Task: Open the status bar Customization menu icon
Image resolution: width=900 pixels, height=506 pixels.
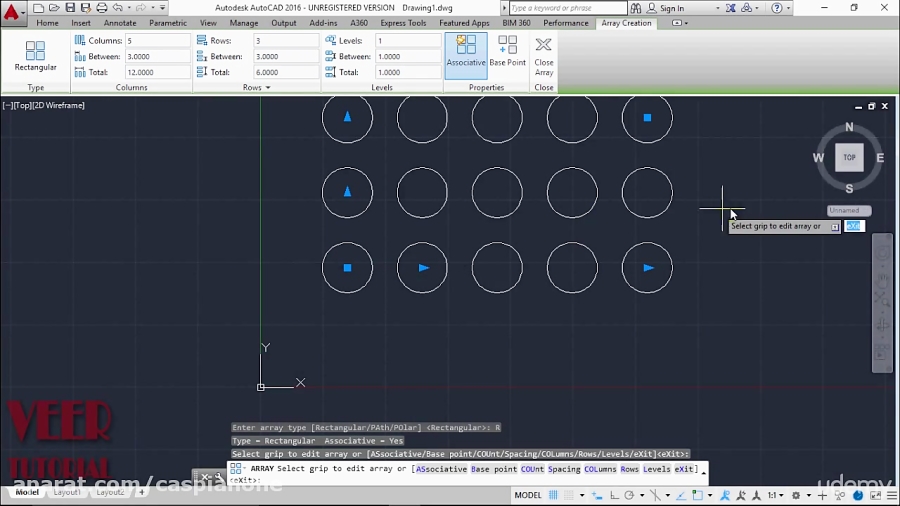Action: (x=892, y=495)
